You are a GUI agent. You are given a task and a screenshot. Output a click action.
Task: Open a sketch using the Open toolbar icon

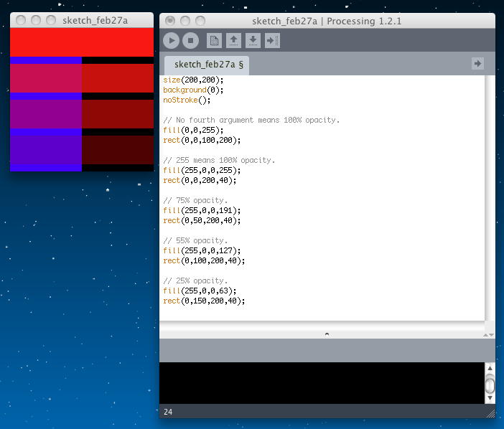pos(233,41)
